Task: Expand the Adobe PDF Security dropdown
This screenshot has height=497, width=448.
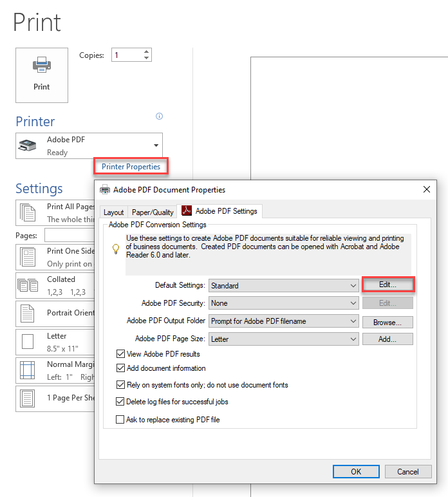Action: tap(284, 303)
